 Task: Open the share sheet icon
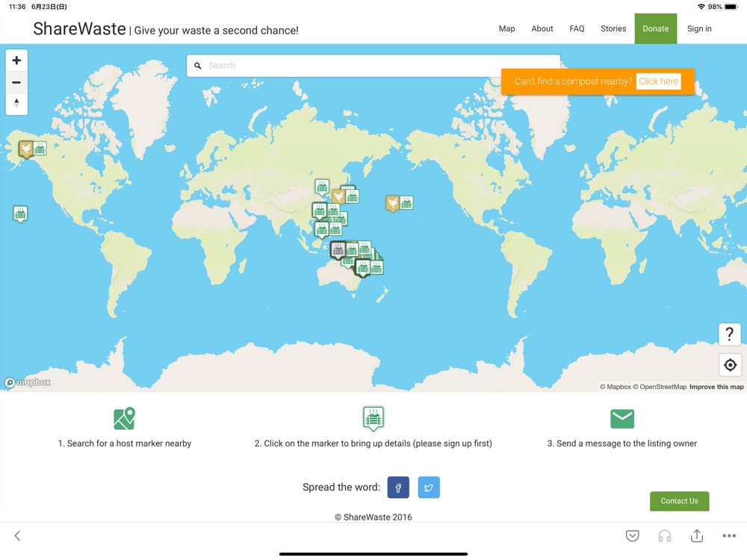(x=697, y=535)
